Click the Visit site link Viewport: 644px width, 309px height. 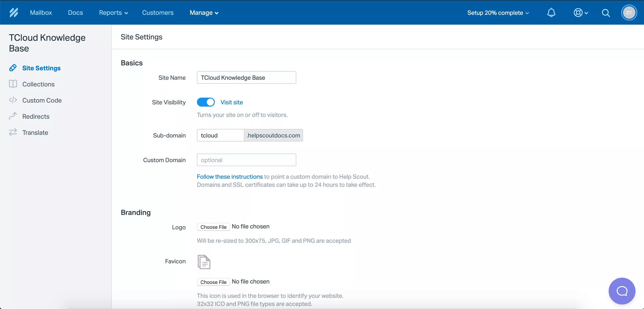pyautogui.click(x=232, y=102)
